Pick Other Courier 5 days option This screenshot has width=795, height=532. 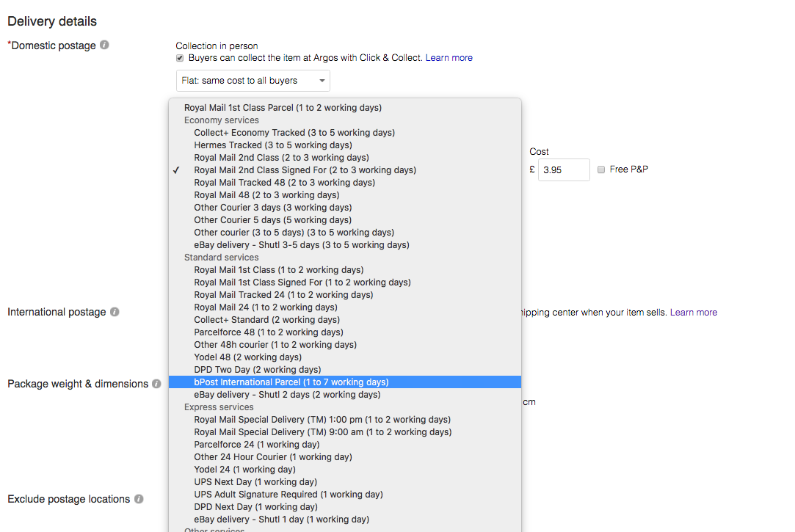[345, 220]
